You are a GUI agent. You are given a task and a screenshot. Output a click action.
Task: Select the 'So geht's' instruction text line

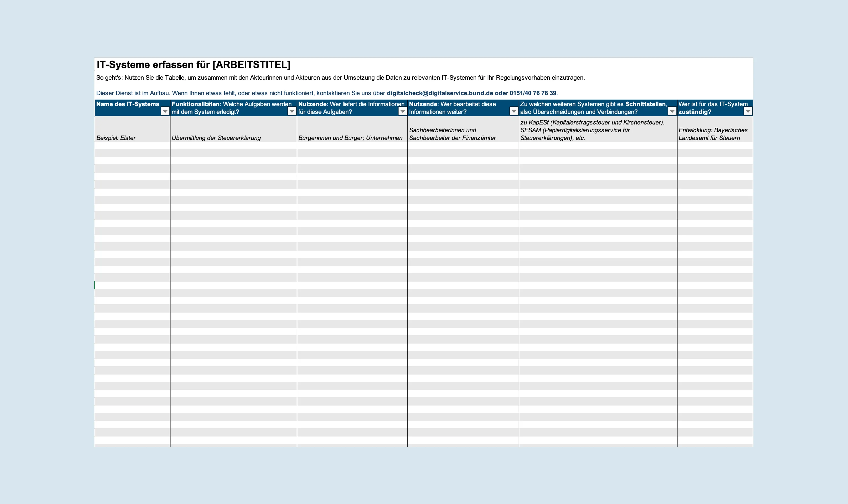pyautogui.click(x=340, y=78)
